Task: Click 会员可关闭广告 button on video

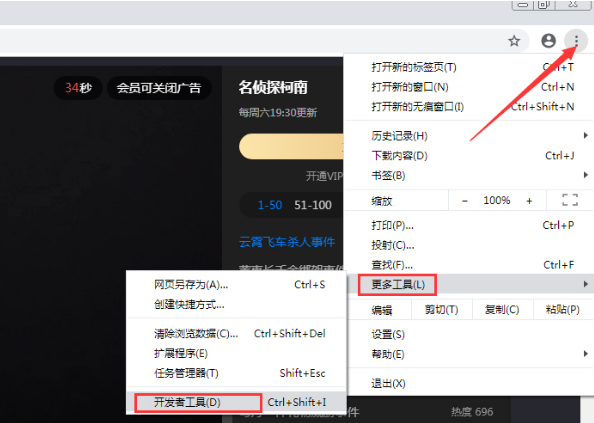Action: [x=159, y=88]
